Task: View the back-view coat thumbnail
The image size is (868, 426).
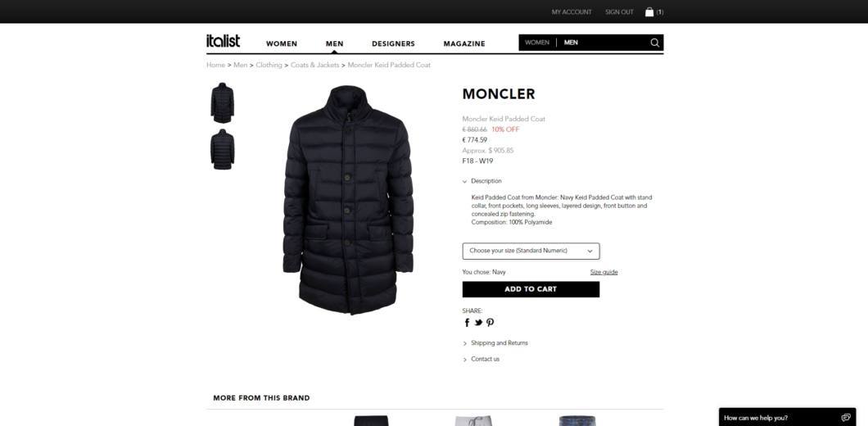Action: click(222, 150)
